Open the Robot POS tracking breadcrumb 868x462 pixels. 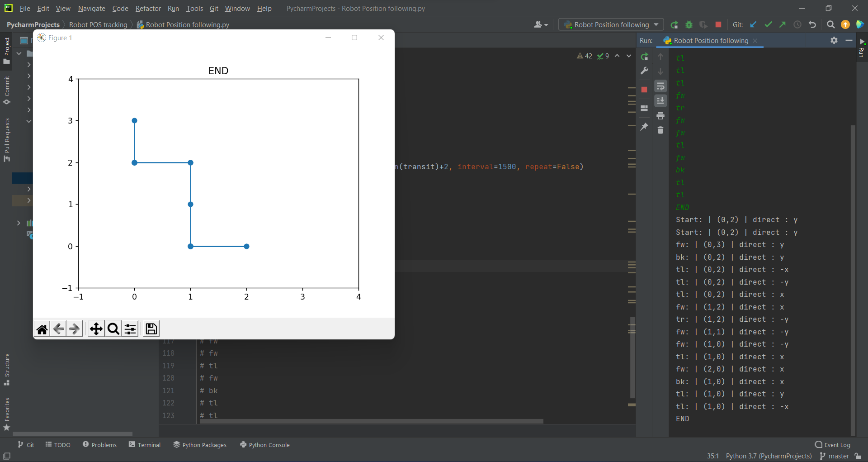[98, 24]
